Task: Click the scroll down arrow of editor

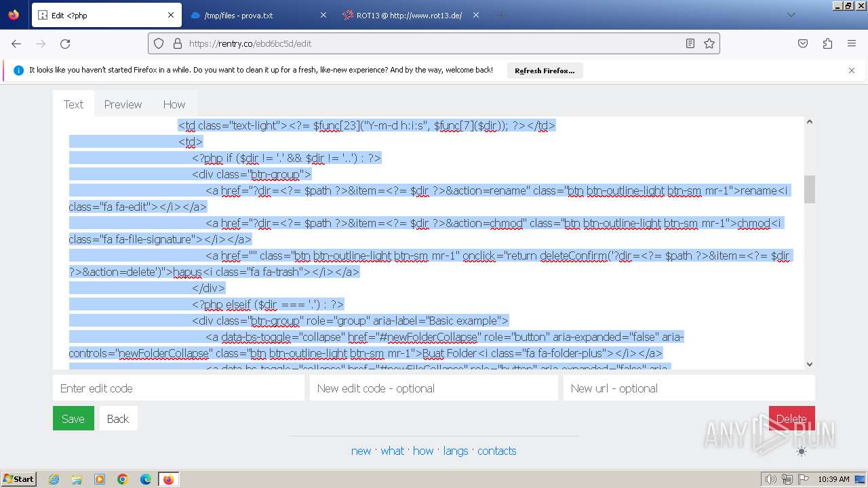Action: (x=809, y=364)
